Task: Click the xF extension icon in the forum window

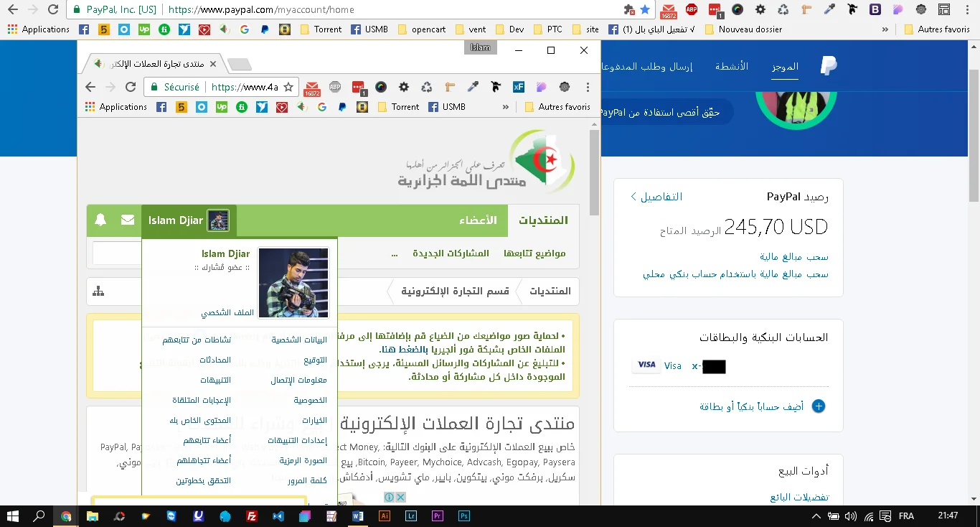Action: 518,87
